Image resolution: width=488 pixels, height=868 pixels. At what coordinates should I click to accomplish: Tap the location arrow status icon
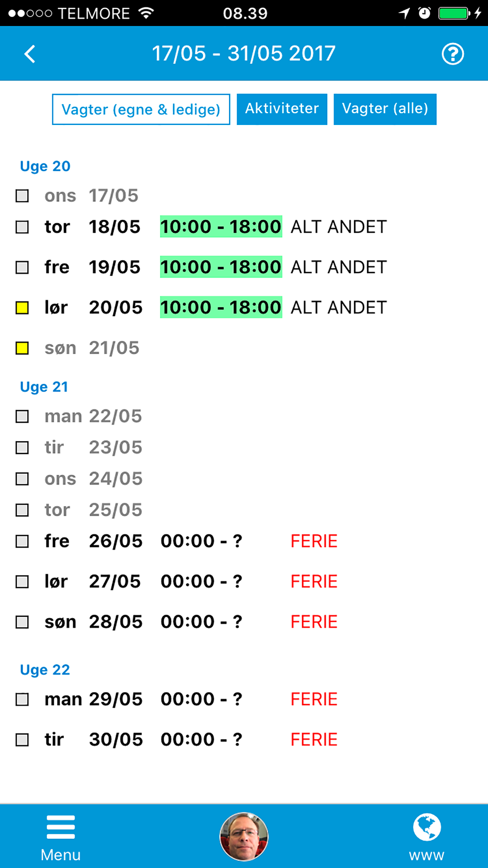[404, 13]
